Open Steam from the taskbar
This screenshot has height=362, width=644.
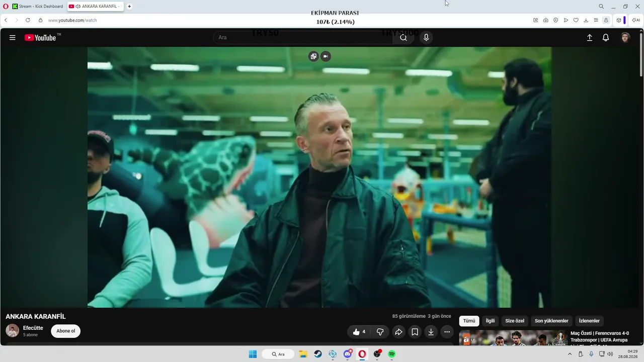coord(318,354)
